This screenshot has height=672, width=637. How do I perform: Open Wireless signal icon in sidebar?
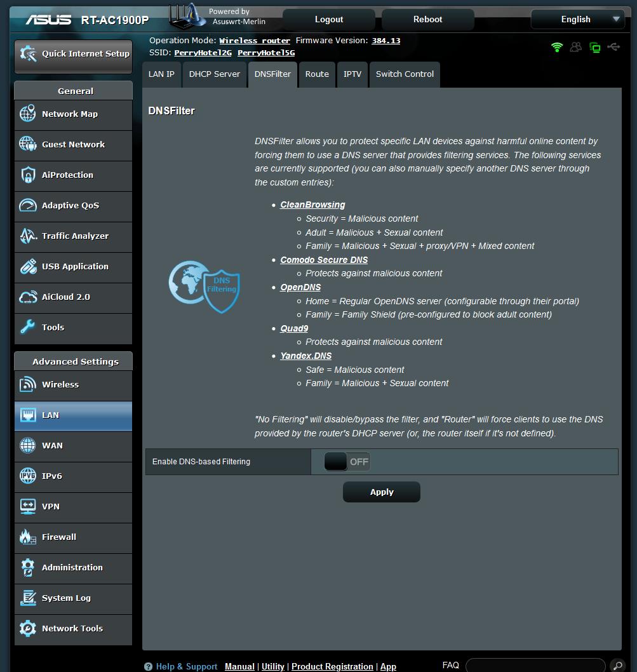(x=28, y=384)
